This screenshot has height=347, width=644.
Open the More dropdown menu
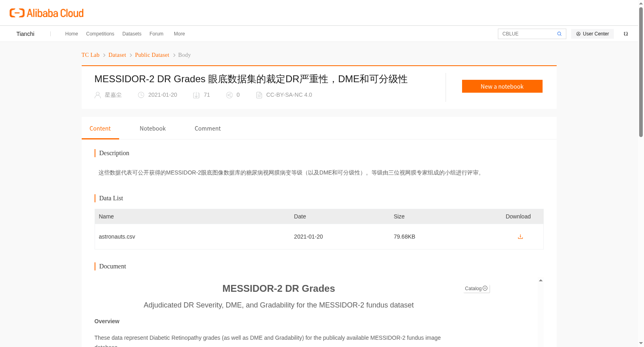180,34
